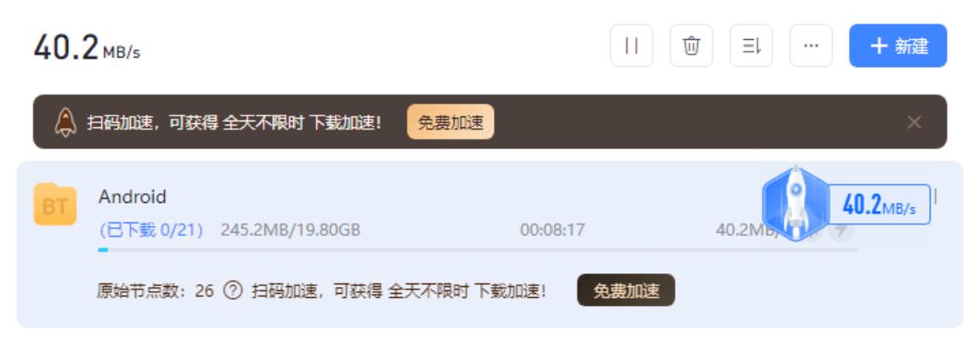Image resolution: width=980 pixels, height=343 pixels.
Task: Click the blue hexagon rocket badge
Action: click(795, 204)
